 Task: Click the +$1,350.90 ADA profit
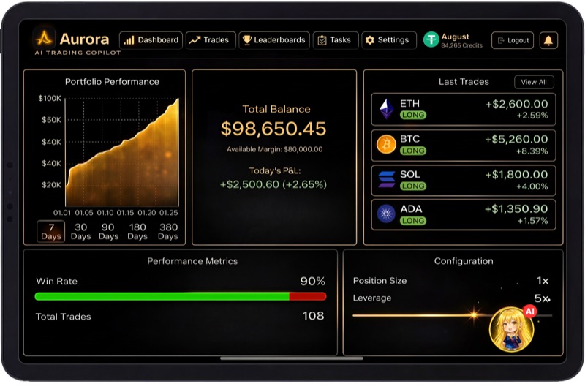pos(516,209)
